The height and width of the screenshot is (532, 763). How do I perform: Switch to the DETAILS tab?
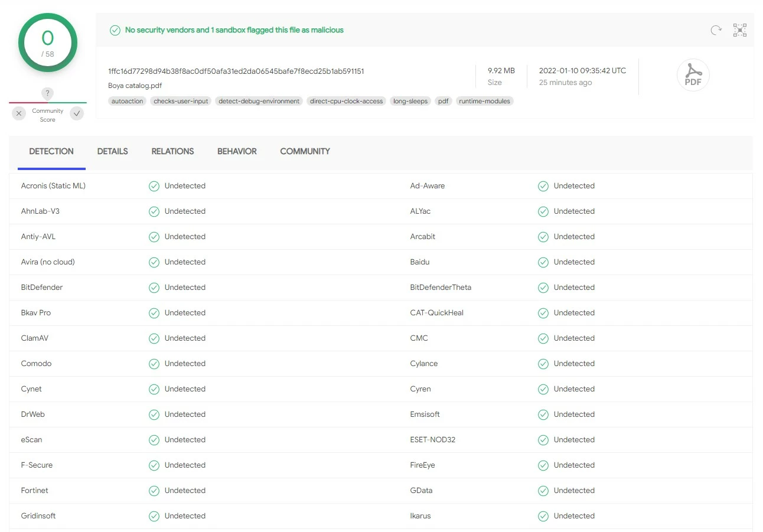pos(113,151)
